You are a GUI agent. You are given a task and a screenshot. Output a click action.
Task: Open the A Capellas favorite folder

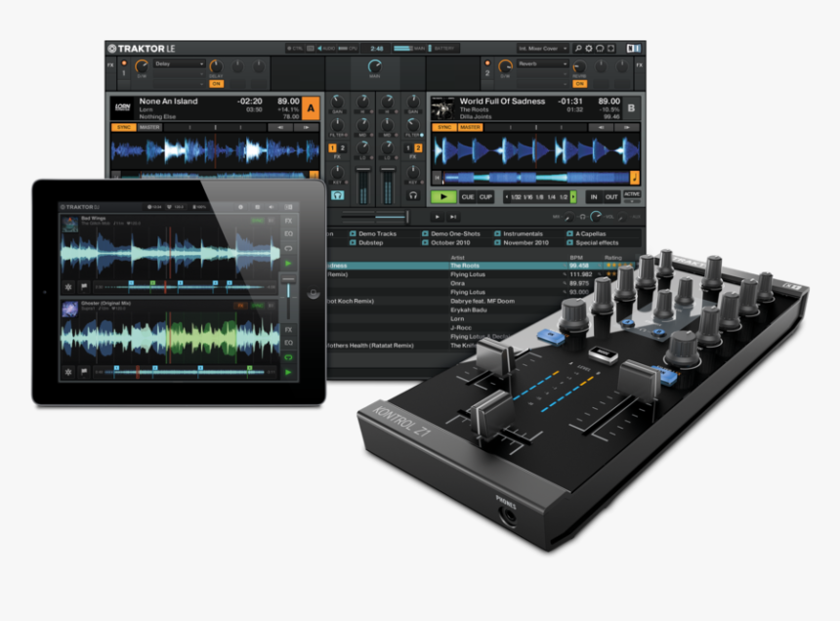pyautogui.click(x=586, y=234)
